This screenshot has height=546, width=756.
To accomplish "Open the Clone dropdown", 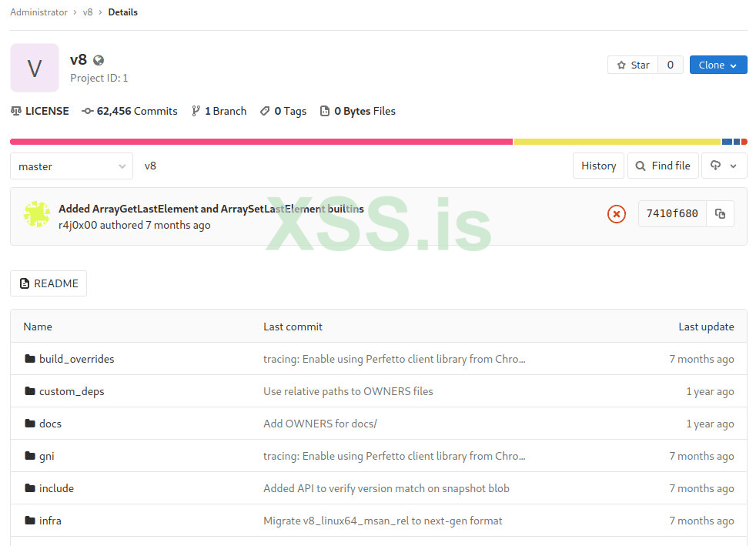I will 718,65.
